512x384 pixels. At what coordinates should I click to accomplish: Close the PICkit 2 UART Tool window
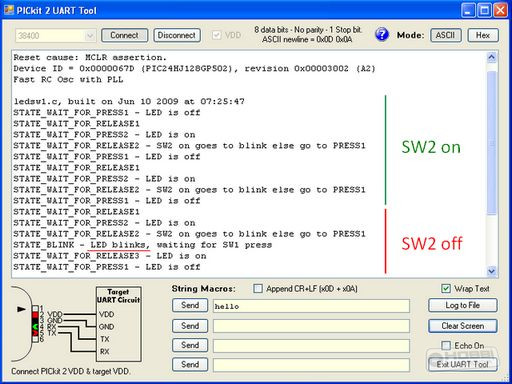click(500, 10)
